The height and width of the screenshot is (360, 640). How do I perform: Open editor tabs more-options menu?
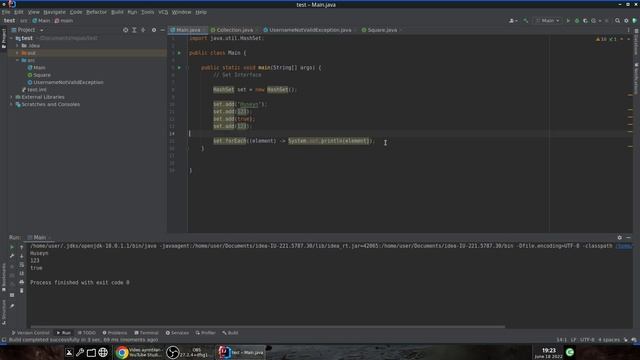(x=628, y=30)
